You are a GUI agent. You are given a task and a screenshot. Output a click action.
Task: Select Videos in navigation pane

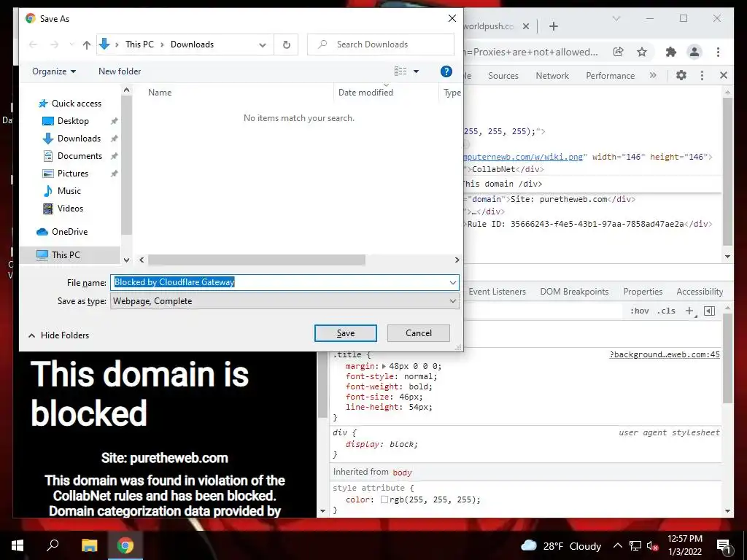(70, 209)
